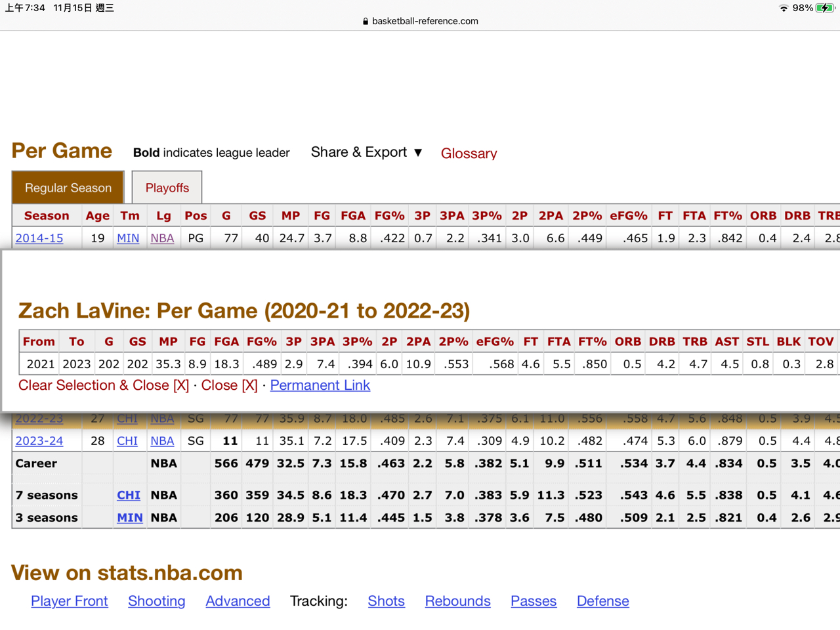The width and height of the screenshot is (840, 630).
Task: Click TOV header in popup table
Action: (820, 342)
